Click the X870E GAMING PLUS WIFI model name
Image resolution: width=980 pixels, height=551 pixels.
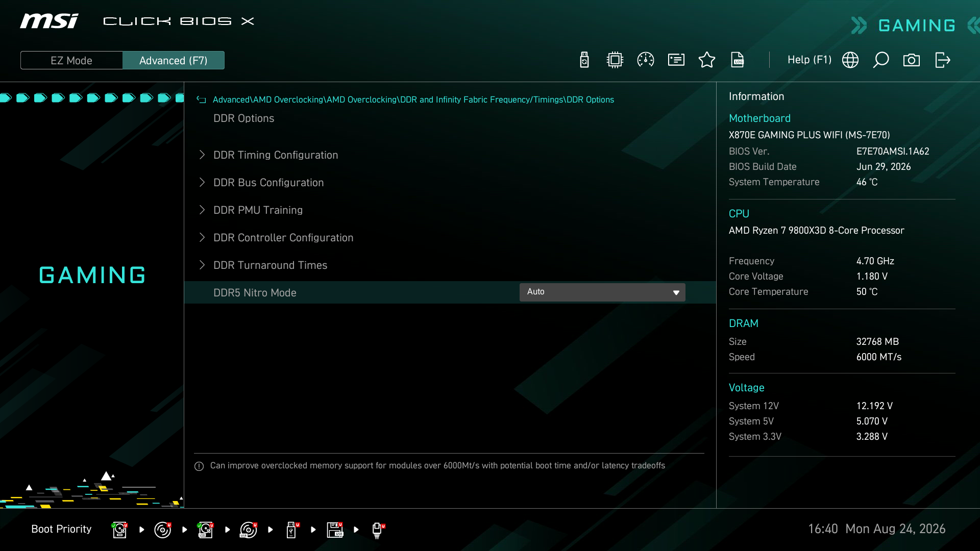(x=809, y=135)
